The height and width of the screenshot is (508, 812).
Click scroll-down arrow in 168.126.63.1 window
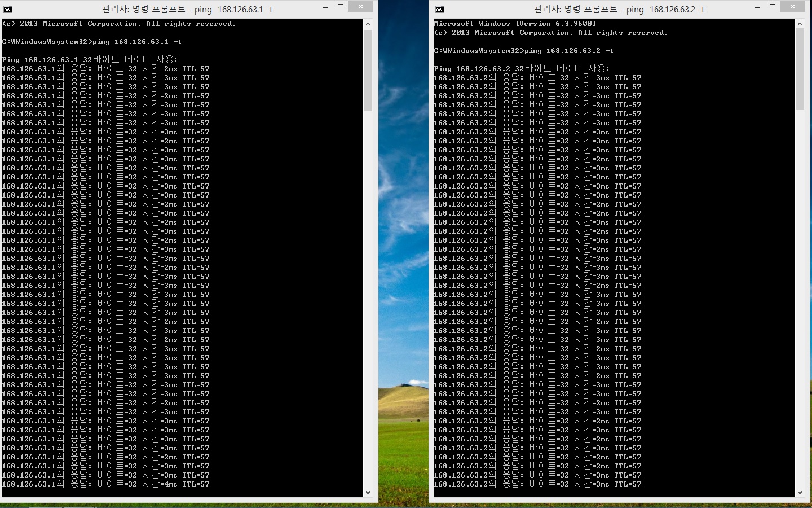(x=368, y=493)
